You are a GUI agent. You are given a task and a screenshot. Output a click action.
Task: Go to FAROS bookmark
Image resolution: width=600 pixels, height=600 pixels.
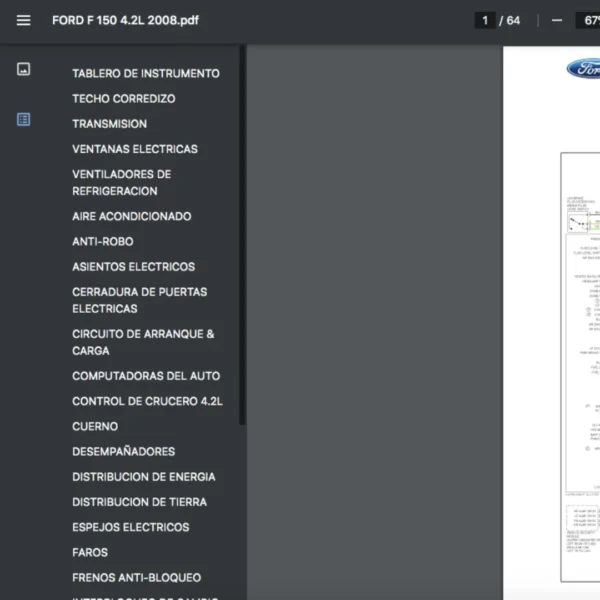90,553
